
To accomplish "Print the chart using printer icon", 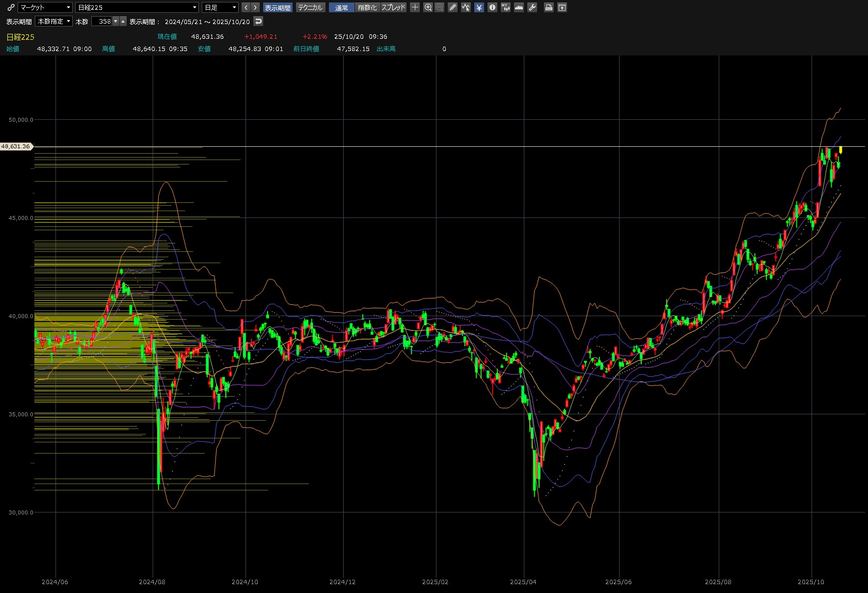I will tap(549, 7).
